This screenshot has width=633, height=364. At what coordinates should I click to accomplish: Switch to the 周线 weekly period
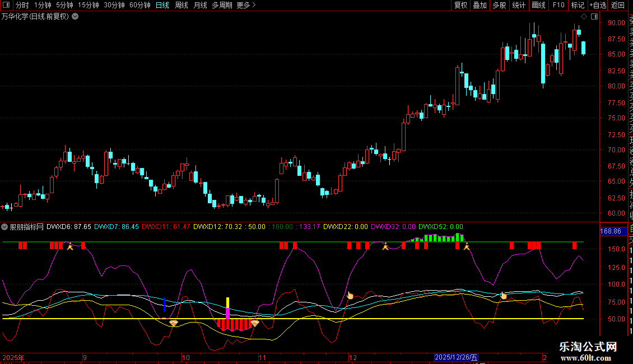pos(181,5)
